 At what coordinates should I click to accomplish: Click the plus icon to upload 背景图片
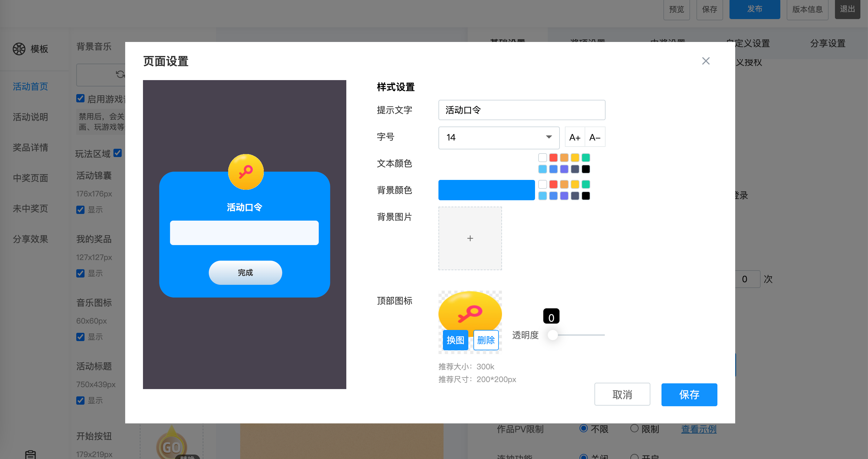[470, 238]
